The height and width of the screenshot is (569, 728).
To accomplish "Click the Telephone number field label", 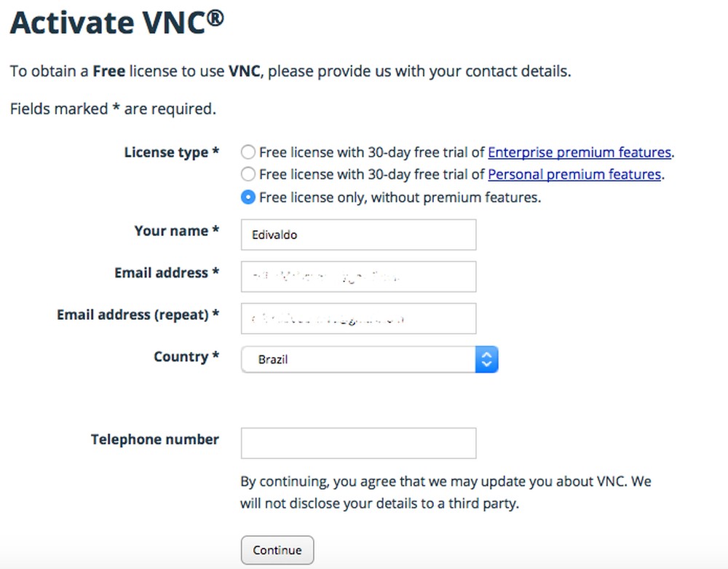I will (155, 439).
